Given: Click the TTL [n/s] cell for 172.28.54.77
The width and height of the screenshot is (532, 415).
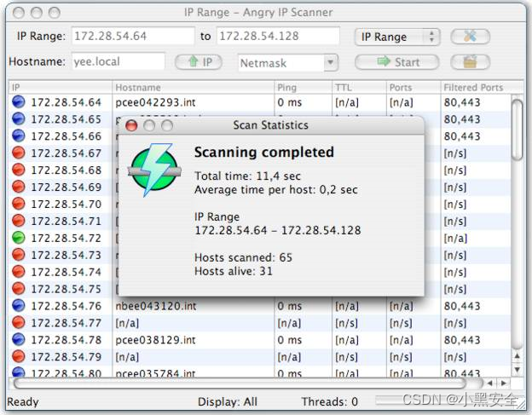Looking at the screenshot, I should pyautogui.click(x=346, y=323).
